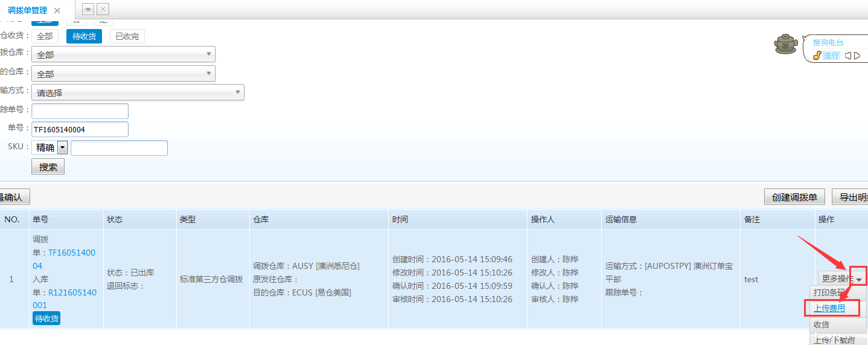Switch to the 调拨单管理 tab
The height and width of the screenshot is (345, 868).
point(28,10)
